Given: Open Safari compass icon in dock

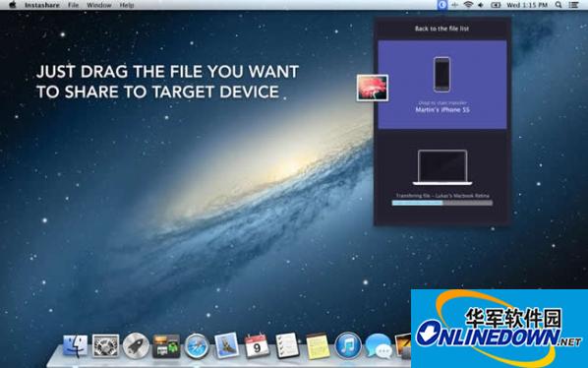Looking at the screenshot, I should [x=196, y=346].
